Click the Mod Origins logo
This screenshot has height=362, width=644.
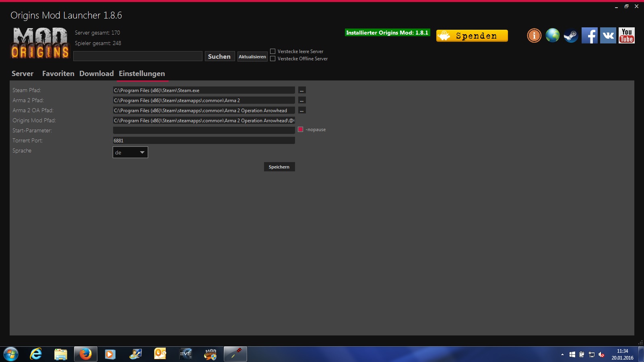click(x=40, y=43)
